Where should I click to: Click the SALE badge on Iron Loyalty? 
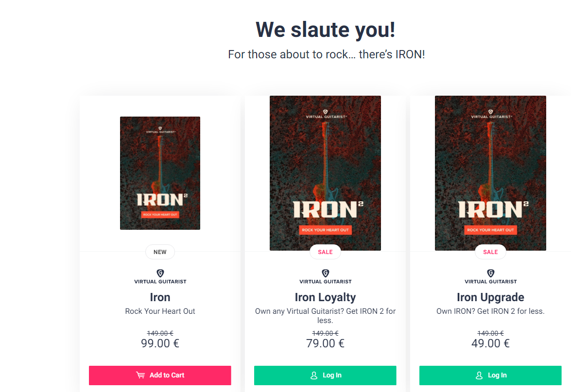(325, 252)
